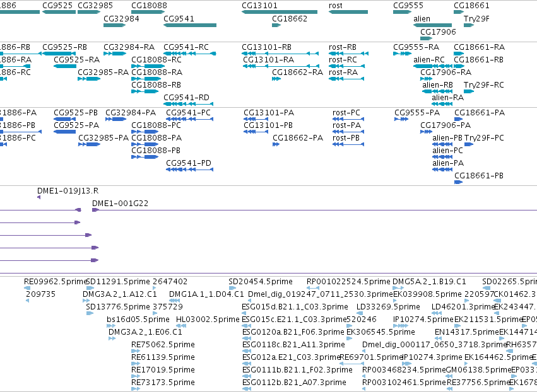
Task: Select protein CG18662-PA
Action: coord(298,138)
